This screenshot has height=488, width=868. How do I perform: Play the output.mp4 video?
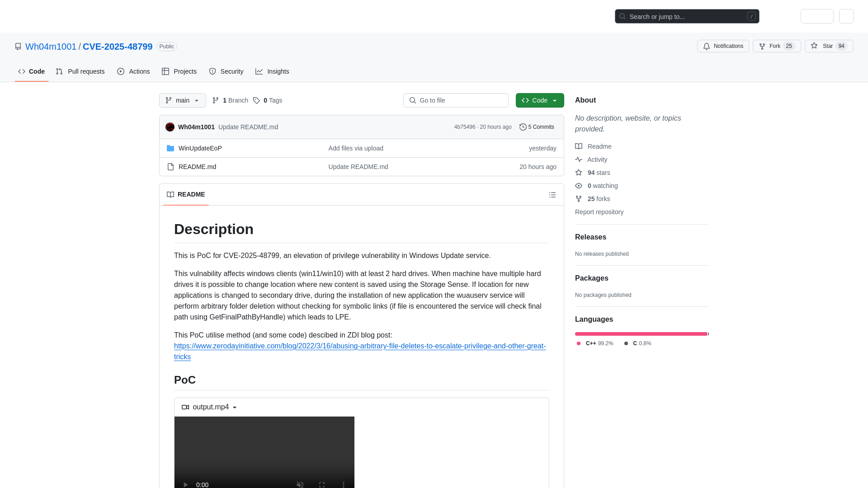(x=185, y=484)
